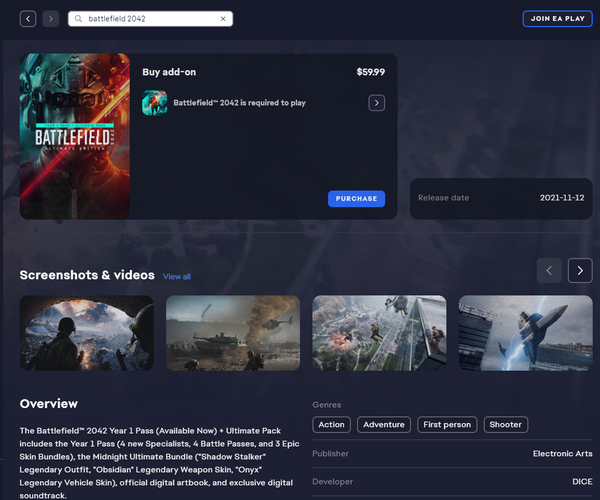Open the fighter jet lightning screenshot
Screen dimensions: 600x500
coord(525,333)
